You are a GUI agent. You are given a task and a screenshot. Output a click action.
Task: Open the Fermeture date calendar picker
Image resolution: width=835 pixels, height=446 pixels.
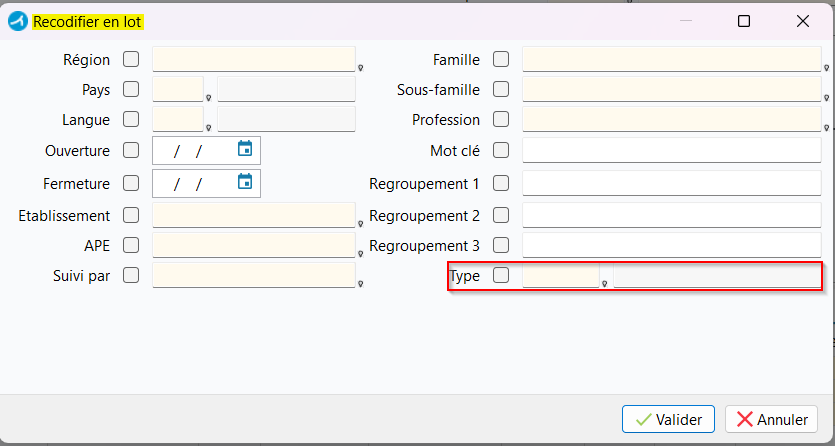tap(244, 181)
